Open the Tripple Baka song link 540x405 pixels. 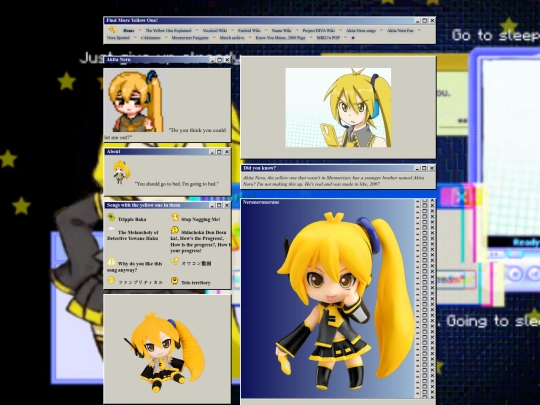coord(132,219)
